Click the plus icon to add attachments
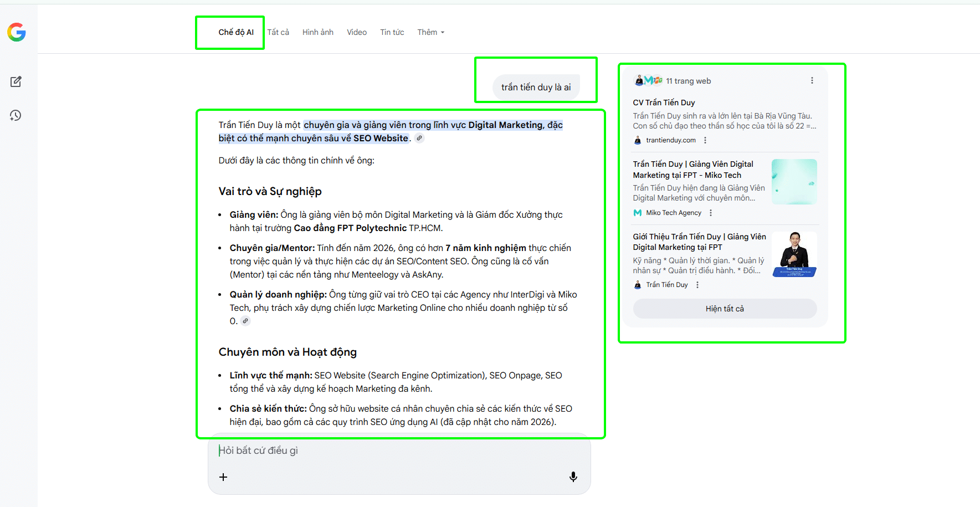Viewport: 980px width, 507px height. click(x=223, y=477)
